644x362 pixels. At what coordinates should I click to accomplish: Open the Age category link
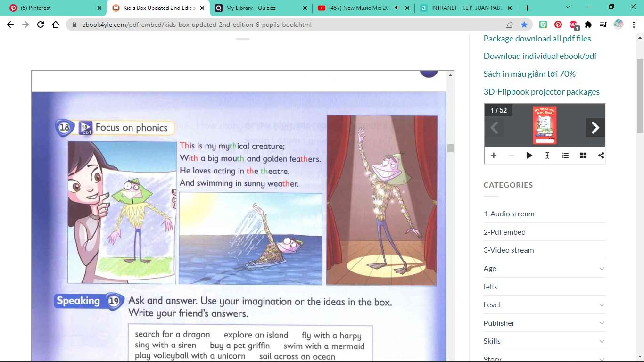click(490, 269)
